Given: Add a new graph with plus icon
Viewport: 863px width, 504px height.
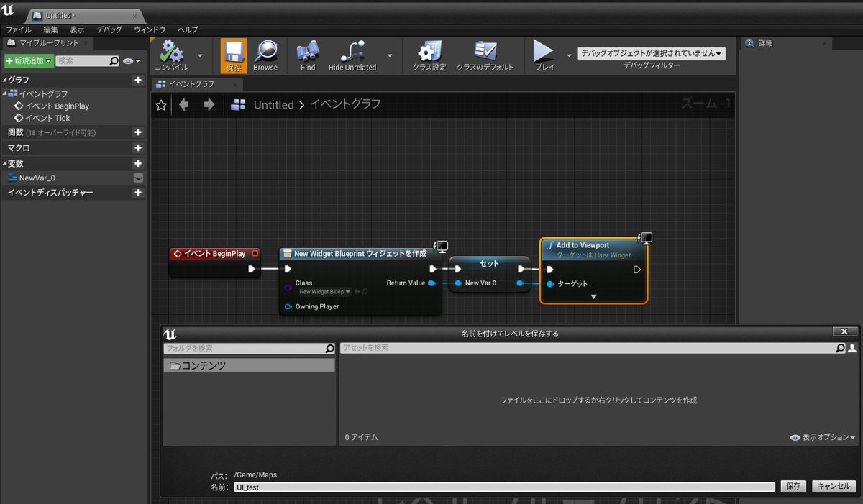Looking at the screenshot, I should [x=138, y=81].
